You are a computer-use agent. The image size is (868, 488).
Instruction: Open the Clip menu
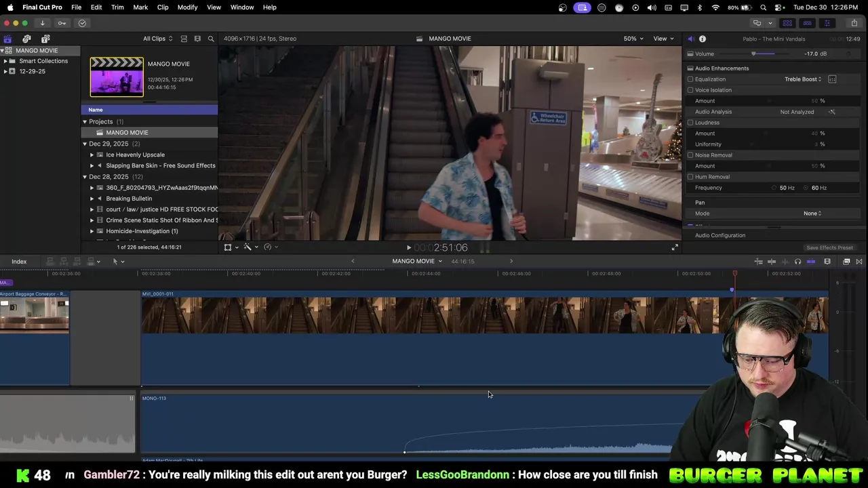pos(163,7)
